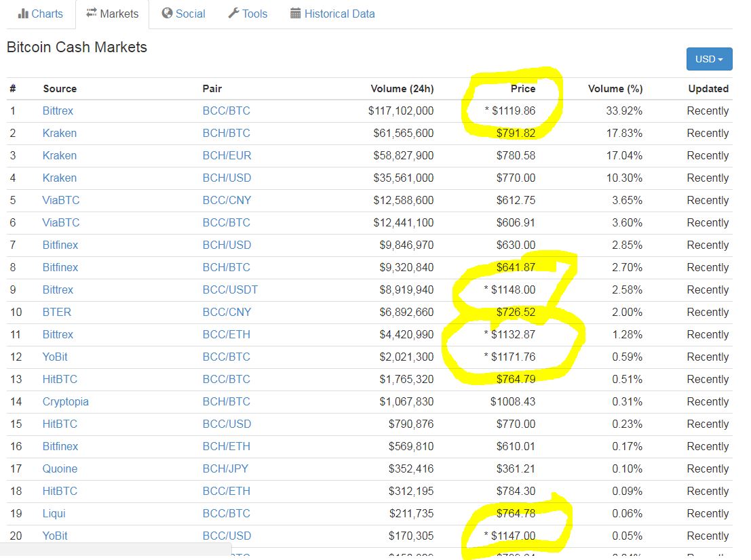Viewport: 751px width, 560px height.
Task: Click the Source column header
Action: click(x=60, y=89)
